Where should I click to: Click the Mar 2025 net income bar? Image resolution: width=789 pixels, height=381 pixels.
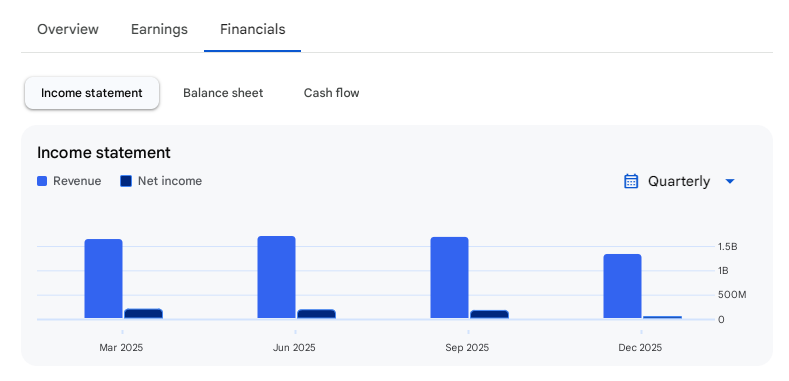click(143, 314)
